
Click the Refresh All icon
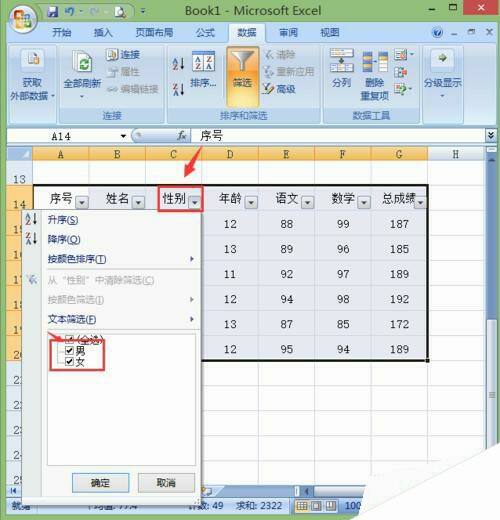(x=82, y=61)
